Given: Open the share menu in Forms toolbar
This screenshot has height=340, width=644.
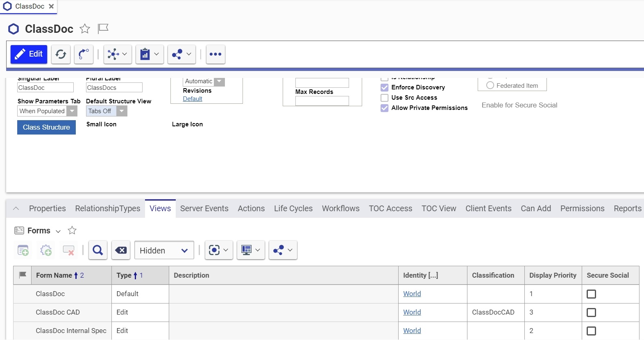Looking at the screenshot, I should point(283,250).
